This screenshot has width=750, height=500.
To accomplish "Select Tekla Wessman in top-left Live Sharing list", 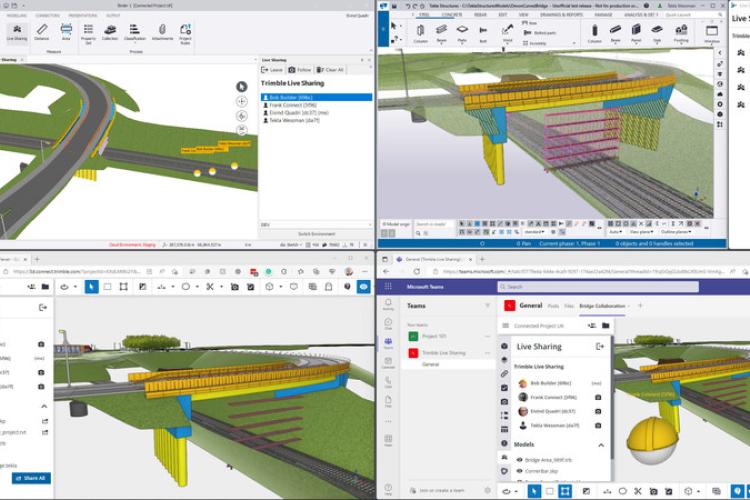I will [x=316, y=120].
